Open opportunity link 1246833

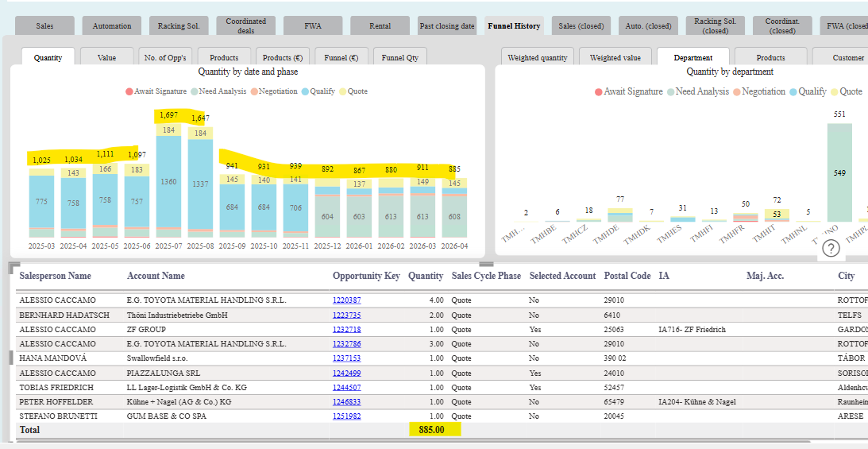[346, 402]
